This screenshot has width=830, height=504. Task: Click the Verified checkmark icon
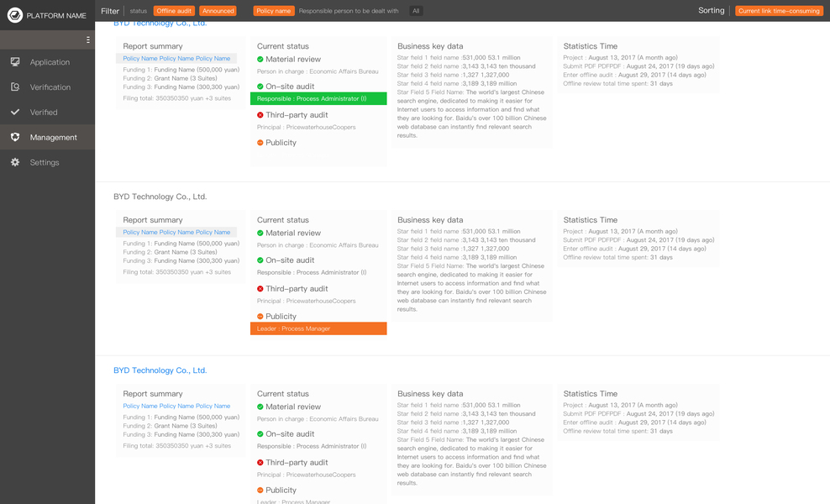tap(15, 112)
